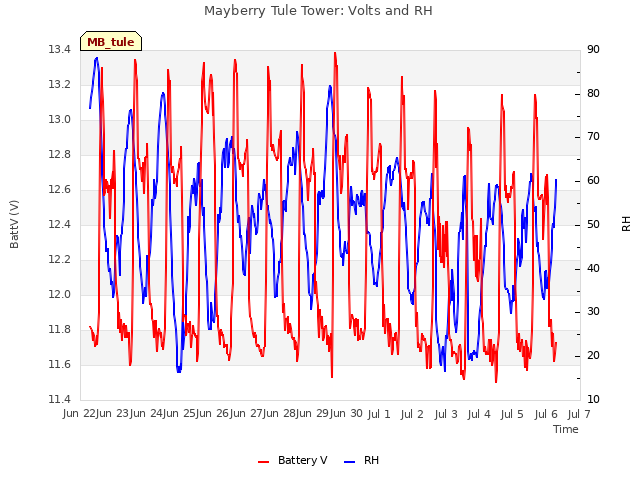Click the 12.0 voltage axis value
Image resolution: width=640 pixels, height=480 pixels.
(60, 294)
